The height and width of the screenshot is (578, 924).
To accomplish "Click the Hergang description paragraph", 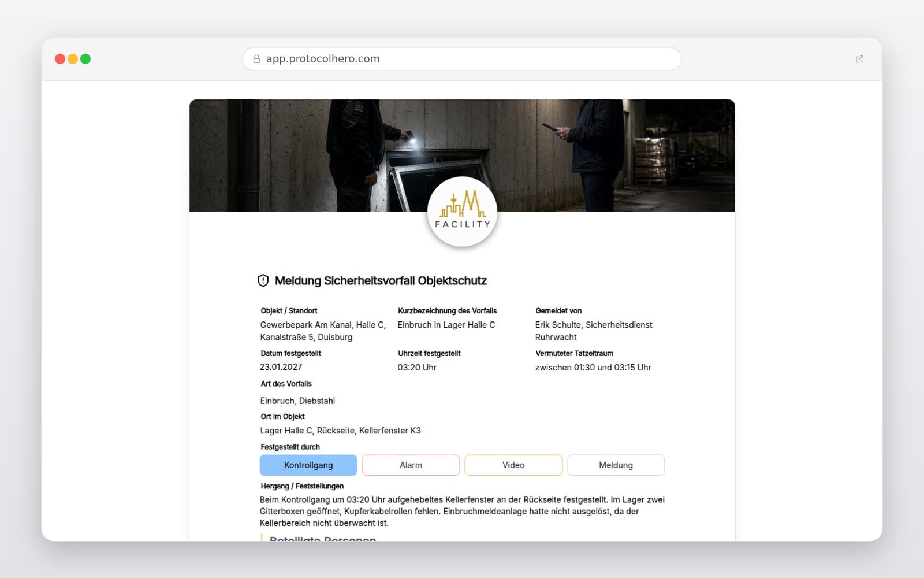I will [x=462, y=512].
